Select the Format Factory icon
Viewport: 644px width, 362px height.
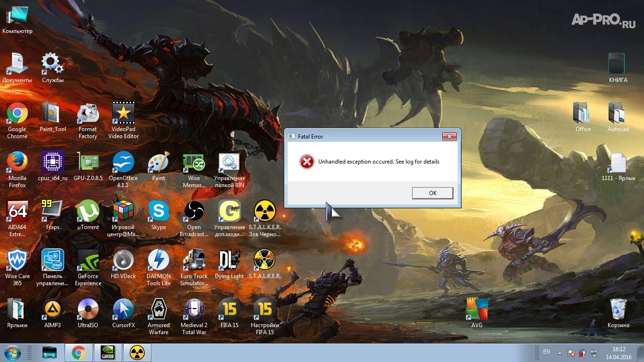(x=88, y=121)
